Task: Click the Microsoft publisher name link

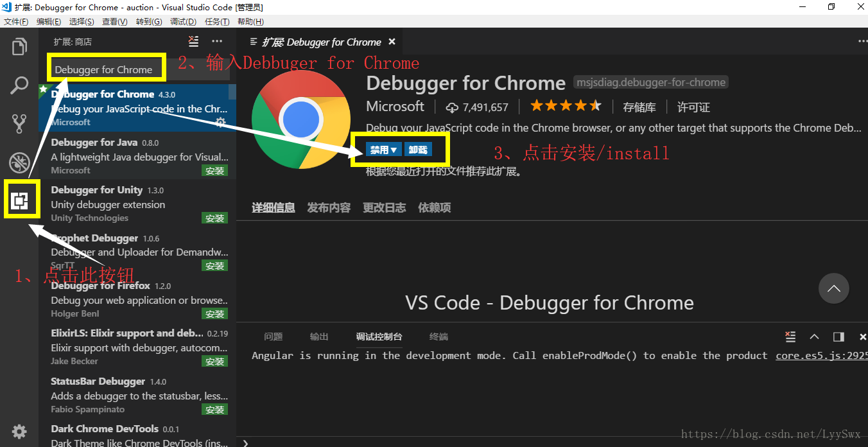Action: tap(395, 107)
